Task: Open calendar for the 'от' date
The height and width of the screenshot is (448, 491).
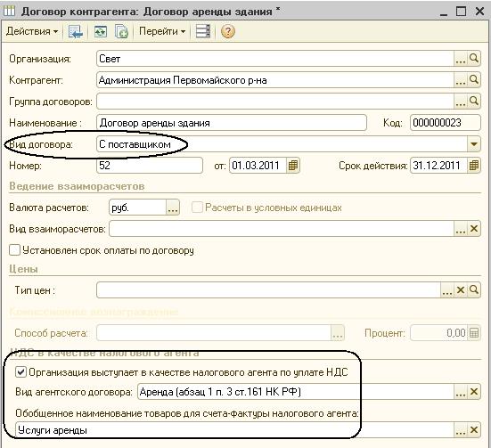Action: (293, 166)
